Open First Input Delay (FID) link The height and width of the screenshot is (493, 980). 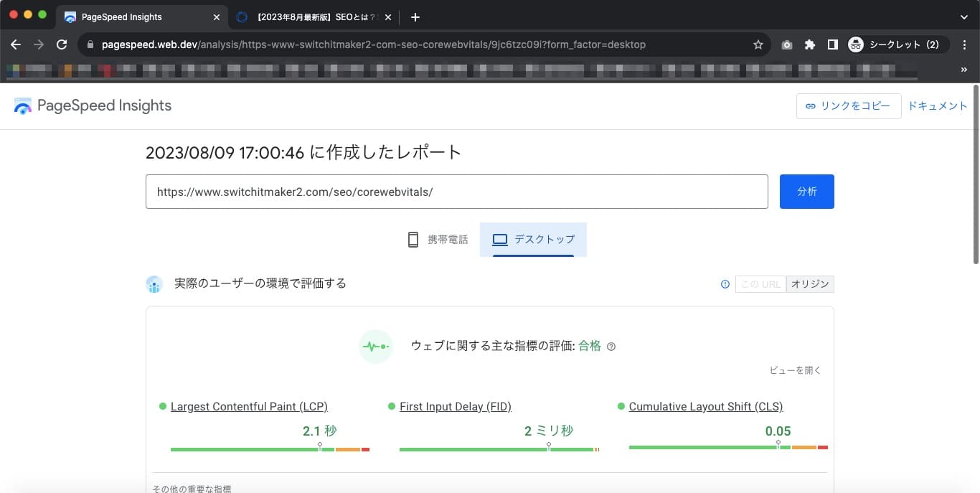click(x=456, y=406)
